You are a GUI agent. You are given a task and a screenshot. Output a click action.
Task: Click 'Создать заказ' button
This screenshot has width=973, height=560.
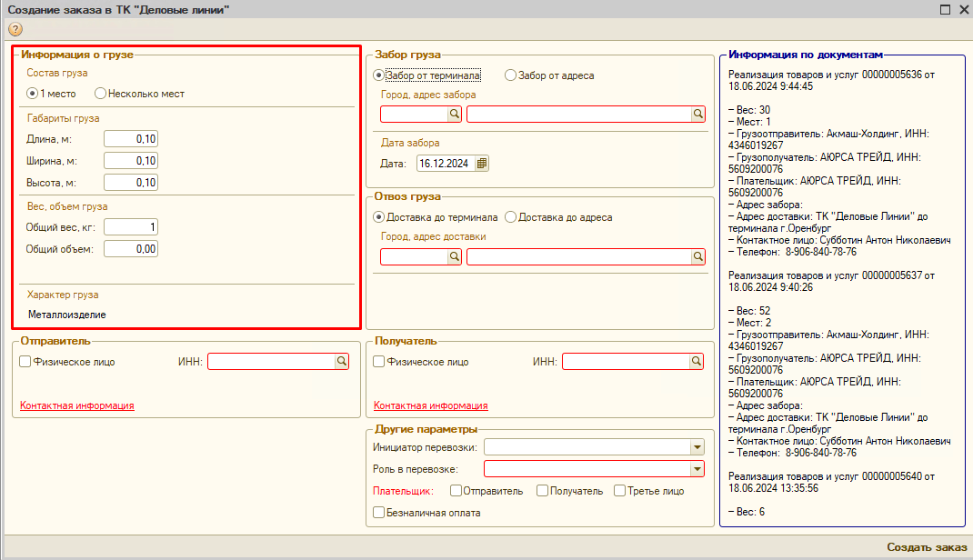tap(927, 547)
